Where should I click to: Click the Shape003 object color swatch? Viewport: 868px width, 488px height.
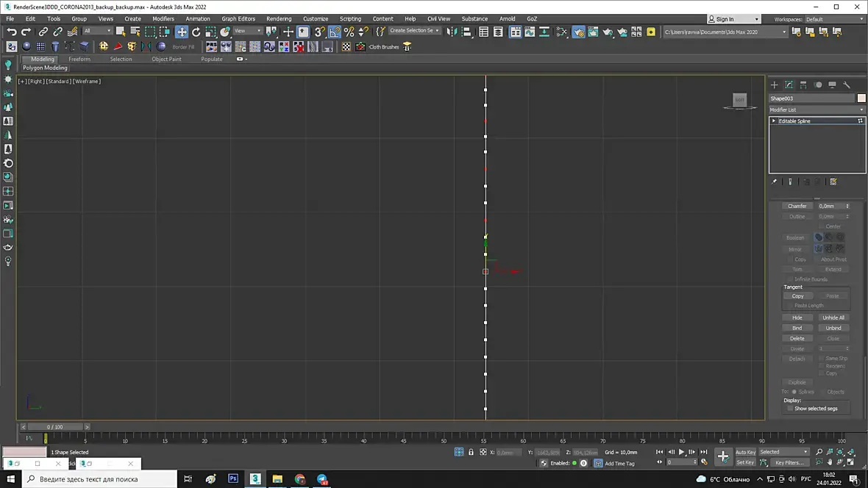click(x=861, y=98)
